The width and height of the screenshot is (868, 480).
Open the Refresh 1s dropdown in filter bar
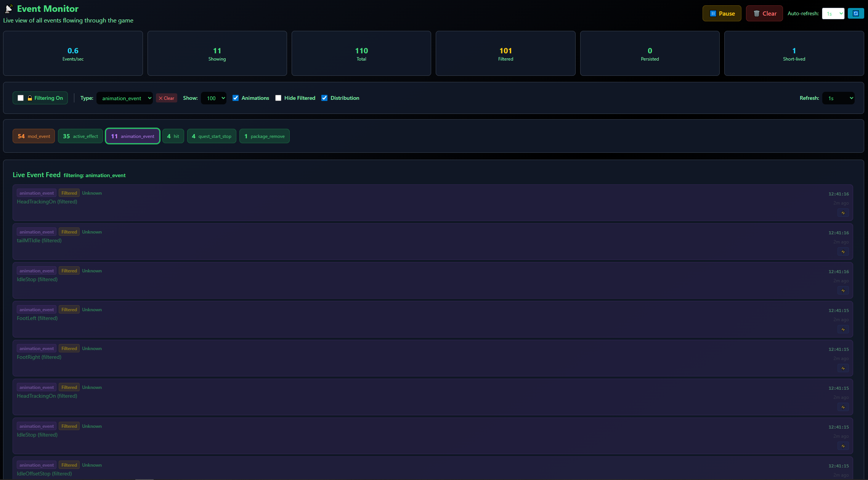pyautogui.click(x=838, y=98)
